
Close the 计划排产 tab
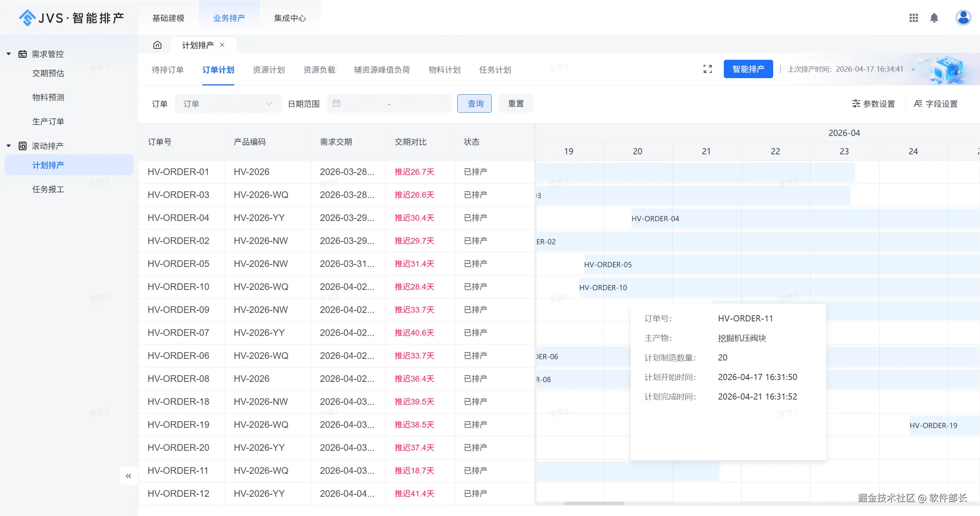pos(222,45)
